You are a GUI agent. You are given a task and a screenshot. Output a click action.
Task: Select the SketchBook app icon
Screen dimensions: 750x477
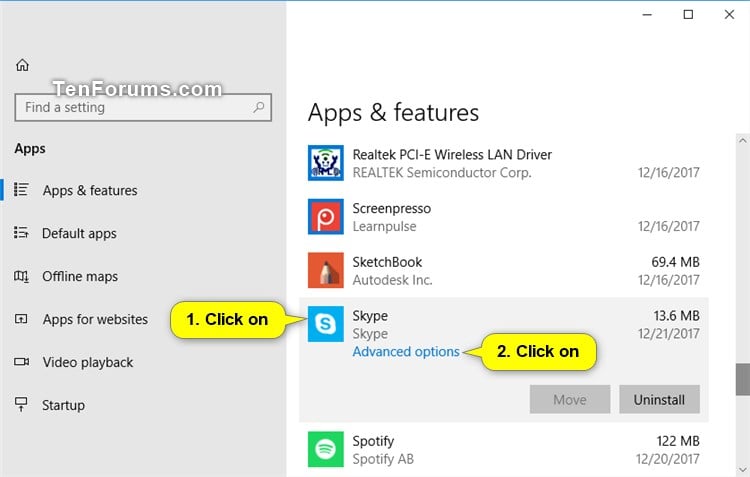click(x=325, y=270)
